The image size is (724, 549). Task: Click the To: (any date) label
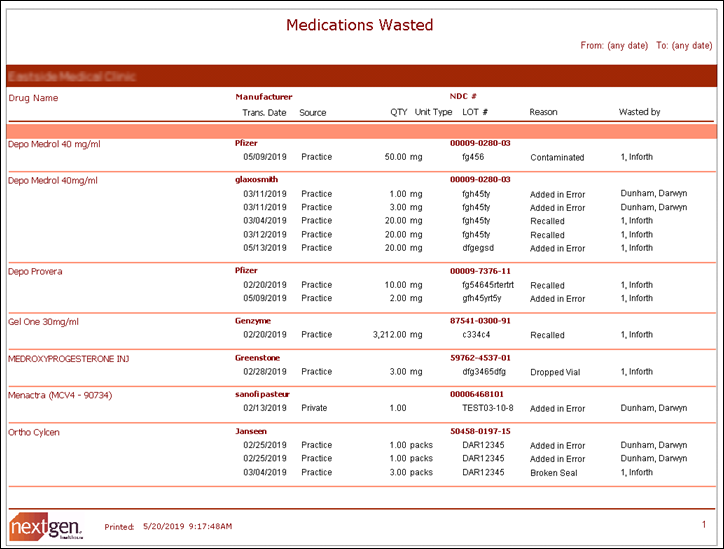[x=684, y=45]
